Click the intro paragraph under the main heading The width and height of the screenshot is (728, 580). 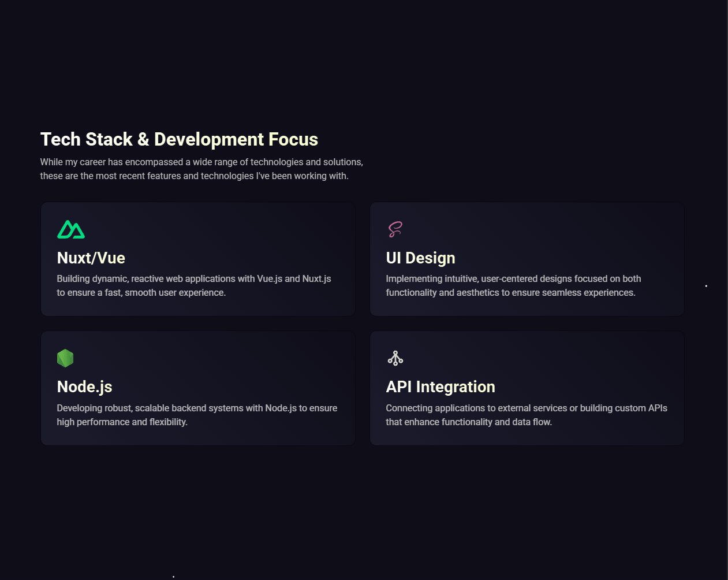201,169
